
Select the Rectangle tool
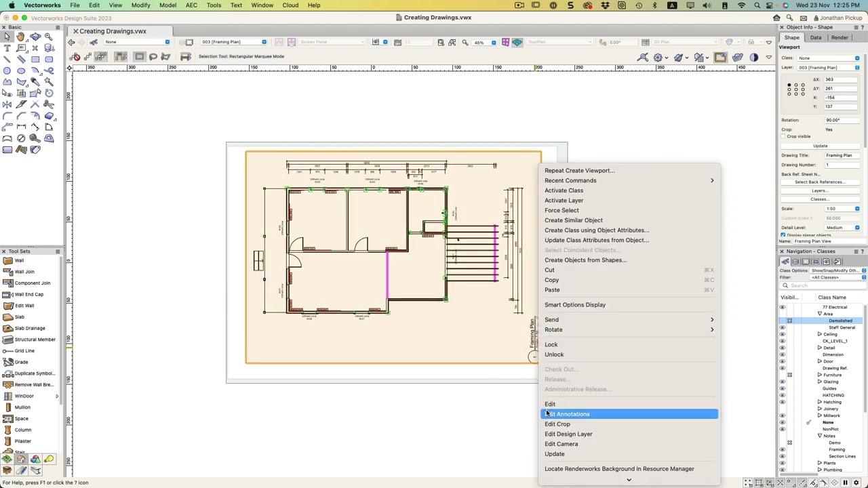(x=35, y=60)
